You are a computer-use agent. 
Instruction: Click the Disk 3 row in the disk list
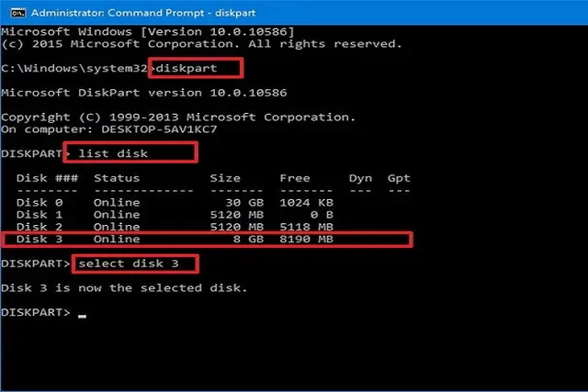[207, 239]
